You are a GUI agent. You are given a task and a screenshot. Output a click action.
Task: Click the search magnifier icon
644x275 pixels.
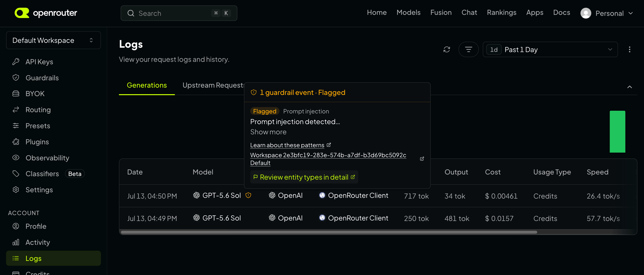[131, 13]
